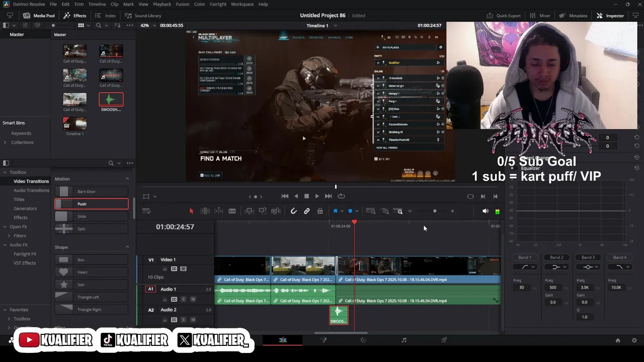Expand the Collections smart bin
The height and width of the screenshot is (362, 644).
coord(5,142)
